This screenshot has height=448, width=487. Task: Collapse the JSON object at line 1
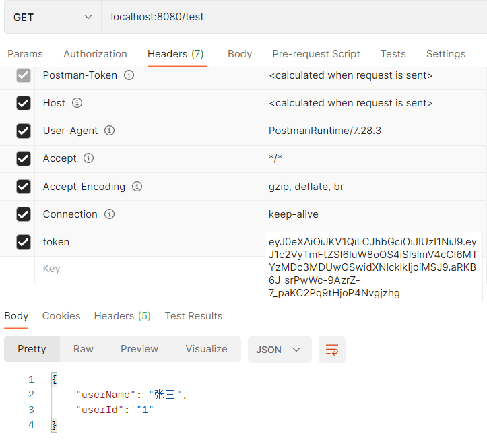(x=55, y=380)
